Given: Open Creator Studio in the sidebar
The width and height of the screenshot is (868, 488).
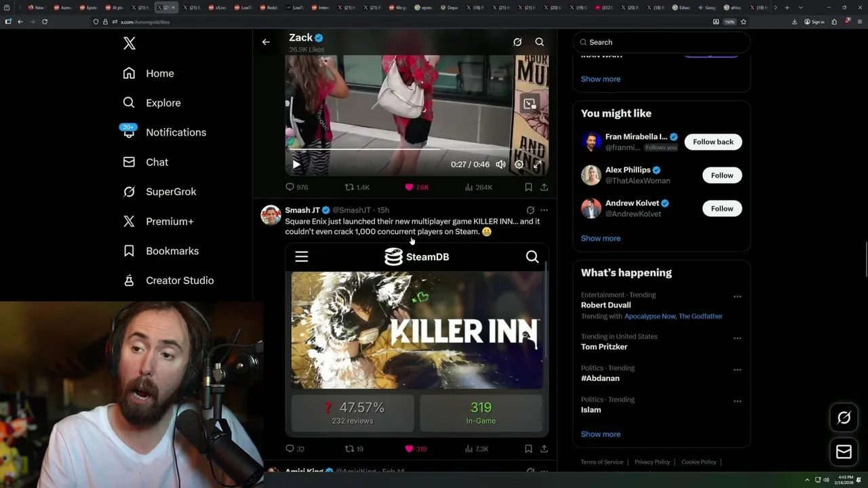Looking at the screenshot, I should (x=168, y=281).
